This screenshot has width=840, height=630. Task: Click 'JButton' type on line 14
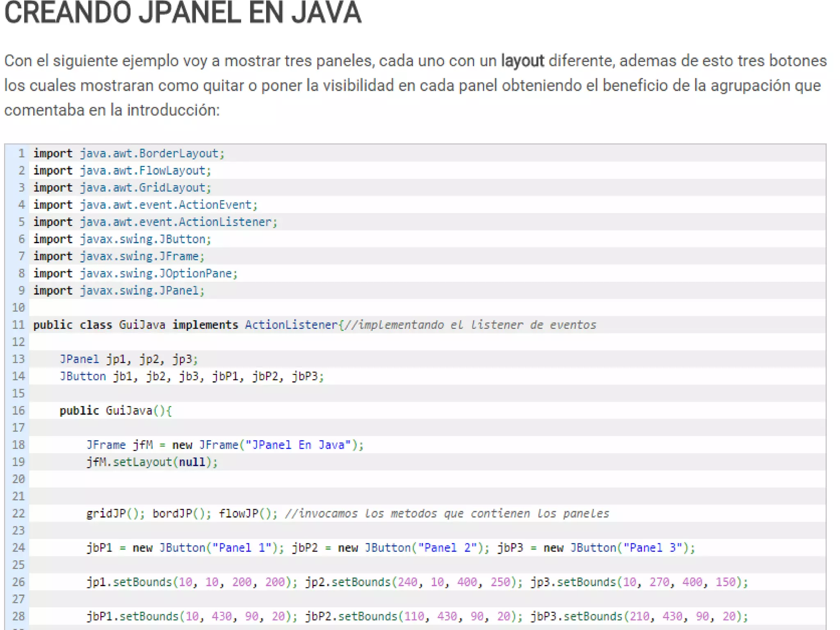[83, 377]
